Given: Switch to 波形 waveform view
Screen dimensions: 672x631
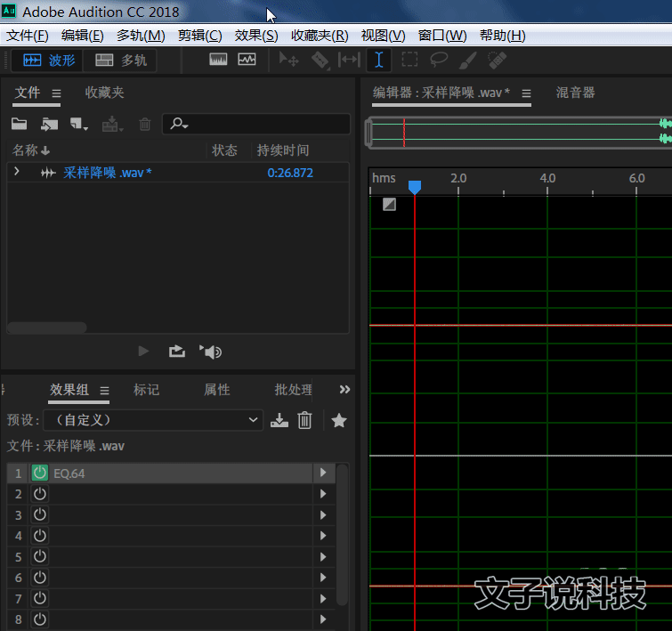Looking at the screenshot, I should 50,60.
